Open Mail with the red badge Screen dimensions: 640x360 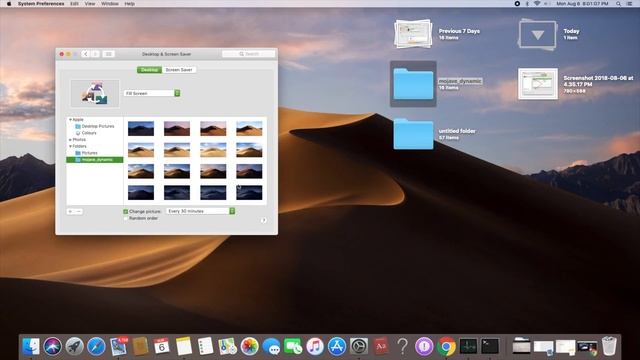[118, 346]
